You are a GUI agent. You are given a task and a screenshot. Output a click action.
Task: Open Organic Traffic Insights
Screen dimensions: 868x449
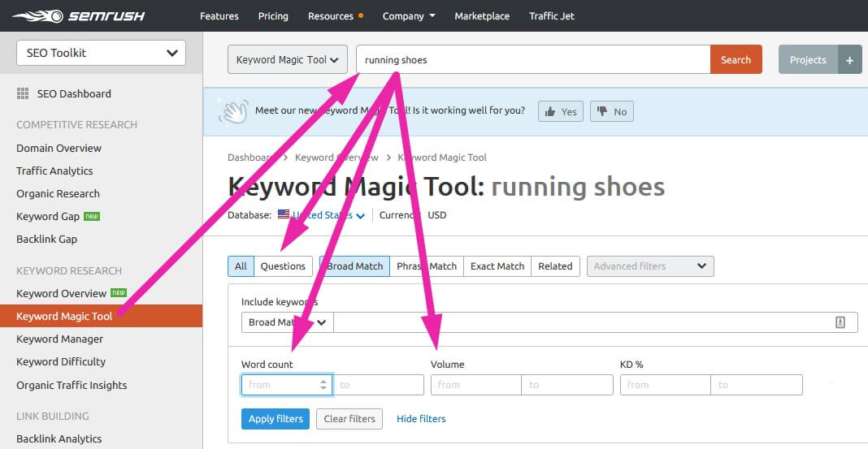pyautogui.click(x=72, y=385)
